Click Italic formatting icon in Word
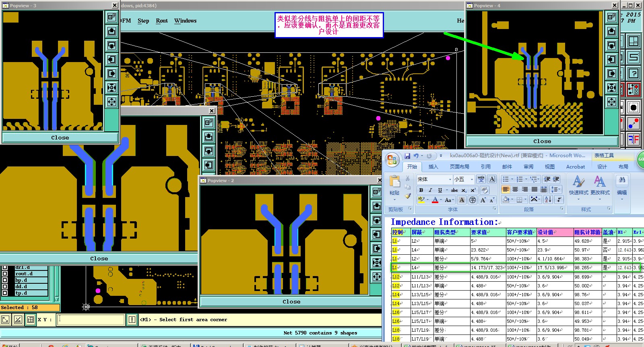The width and height of the screenshot is (644, 347). (x=430, y=190)
